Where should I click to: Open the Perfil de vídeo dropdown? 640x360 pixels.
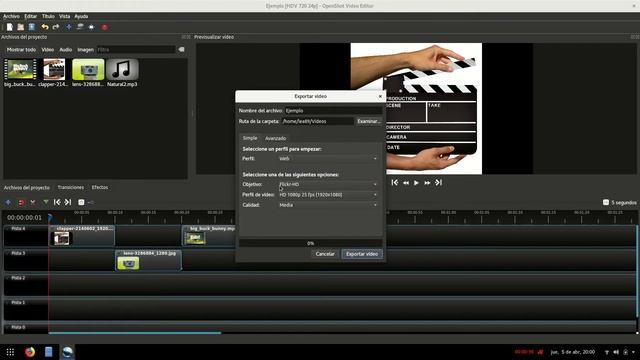point(328,195)
